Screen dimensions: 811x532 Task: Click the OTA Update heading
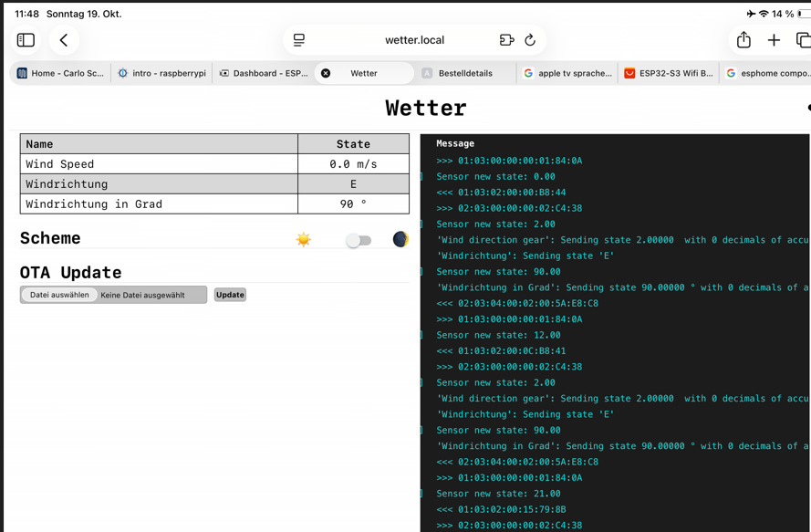71,273
